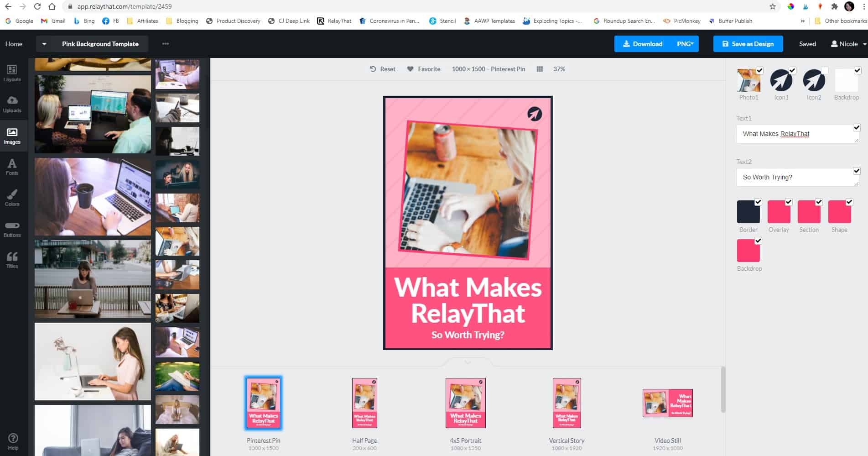The image size is (868, 456).
Task: Toggle the Text1 checkbox
Action: point(857,127)
